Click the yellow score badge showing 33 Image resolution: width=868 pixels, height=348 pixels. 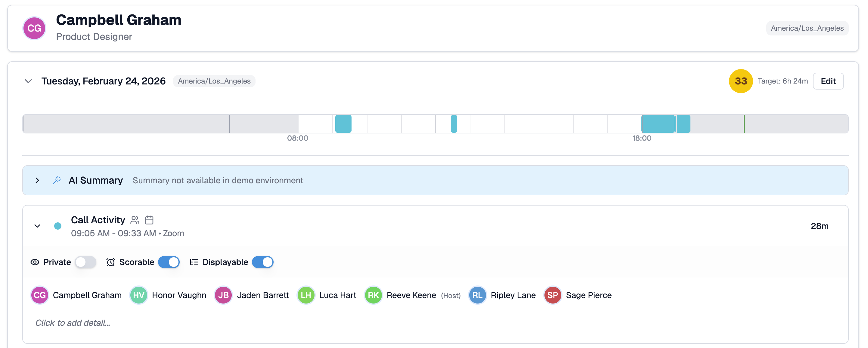(741, 81)
